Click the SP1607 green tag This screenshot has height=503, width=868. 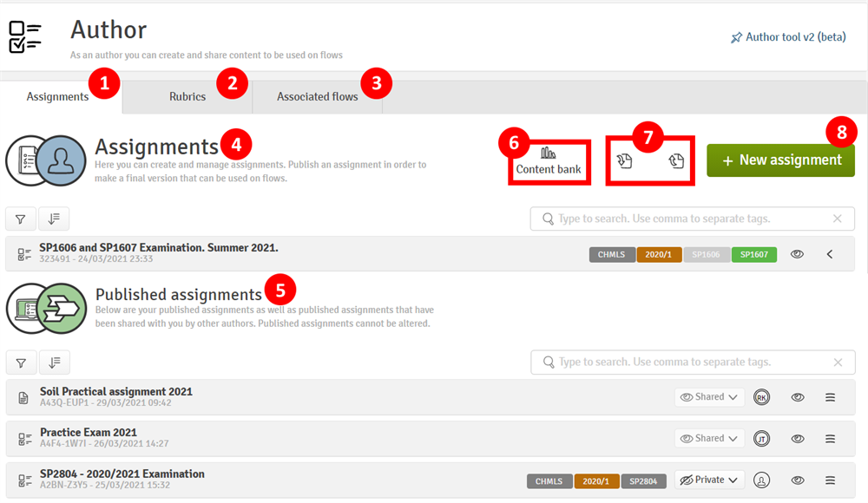(x=753, y=253)
